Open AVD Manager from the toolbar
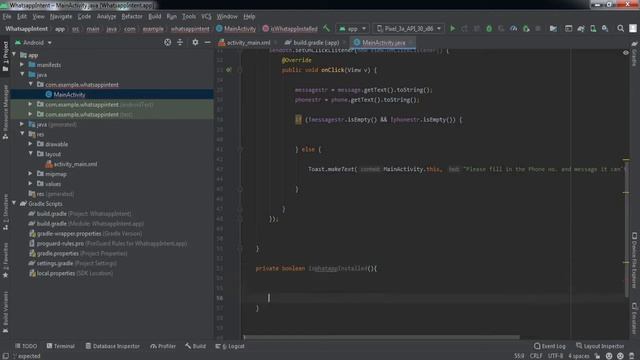640x360 pixels. [593, 29]
